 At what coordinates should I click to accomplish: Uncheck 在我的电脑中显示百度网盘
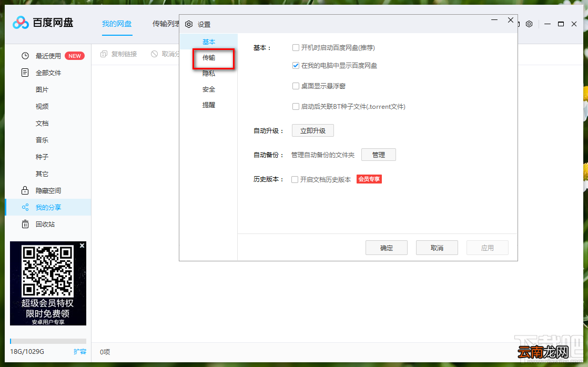click(x=296, y=66)
